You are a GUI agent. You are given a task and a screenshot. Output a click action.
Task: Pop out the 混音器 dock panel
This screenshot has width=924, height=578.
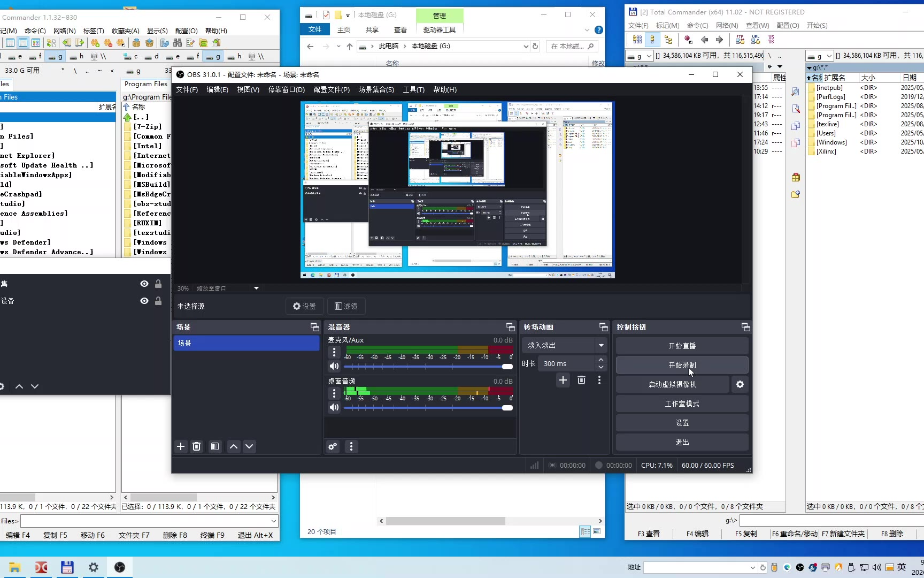(x=510, y=327)
